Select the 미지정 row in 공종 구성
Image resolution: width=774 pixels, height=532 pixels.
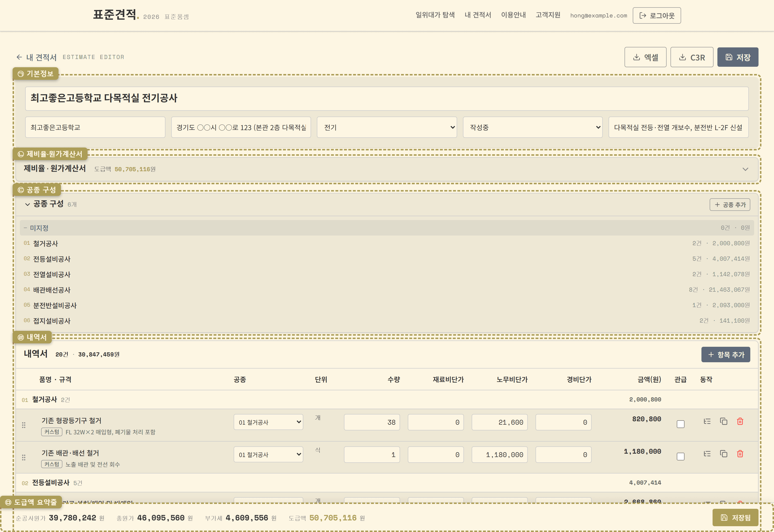tap(387, 228)
